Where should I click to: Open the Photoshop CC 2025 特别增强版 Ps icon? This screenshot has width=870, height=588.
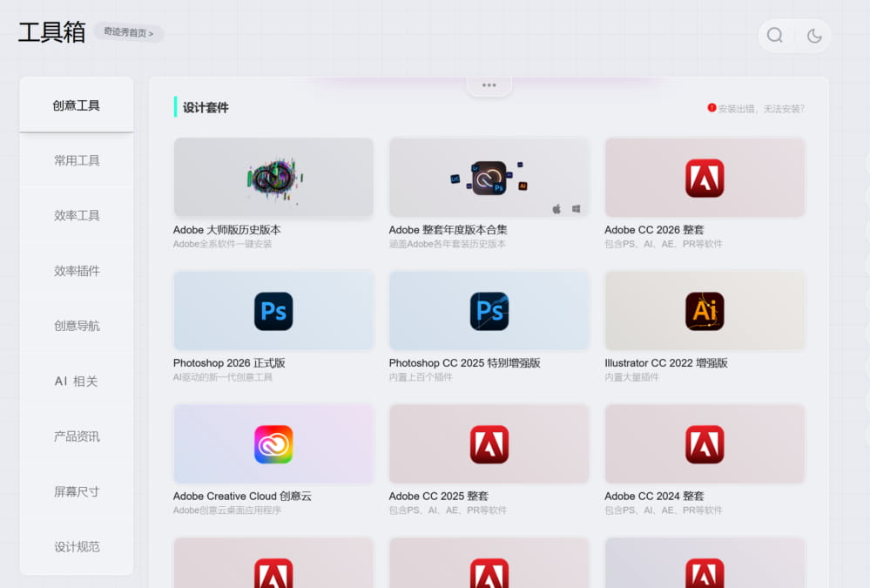click(x=489, y=311)
